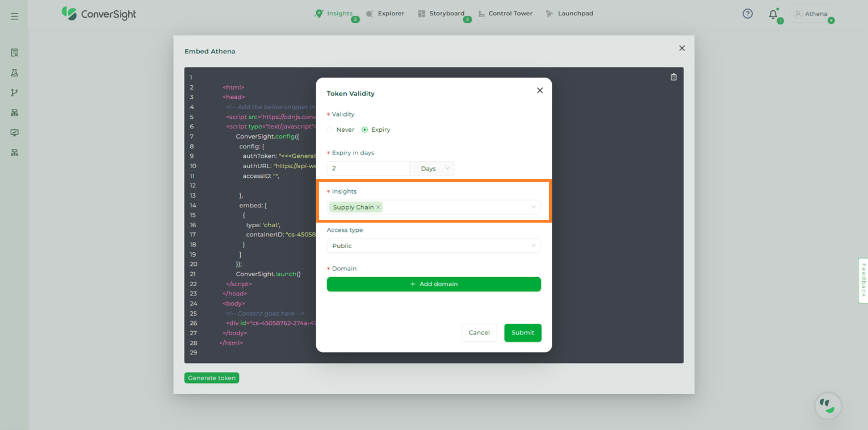
Task: Submit the token validity form
Action: [x=522, y=333]
